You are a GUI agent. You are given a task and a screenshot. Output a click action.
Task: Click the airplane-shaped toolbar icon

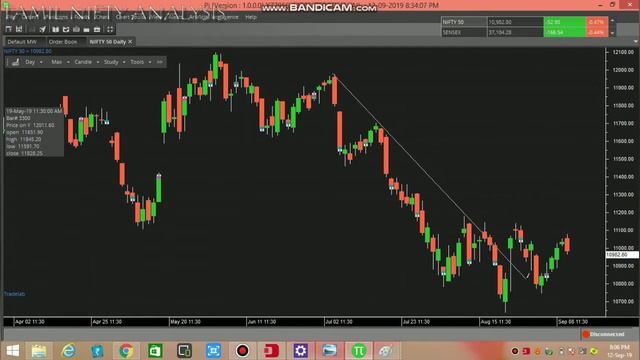(x=42, y=29)
